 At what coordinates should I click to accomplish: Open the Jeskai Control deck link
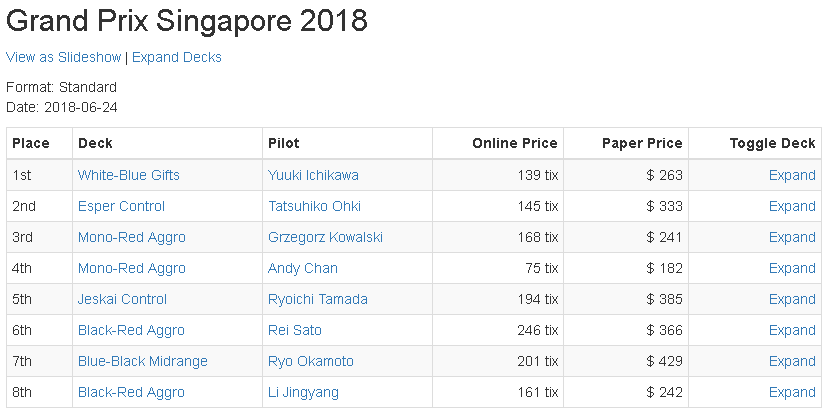(122, 299)
